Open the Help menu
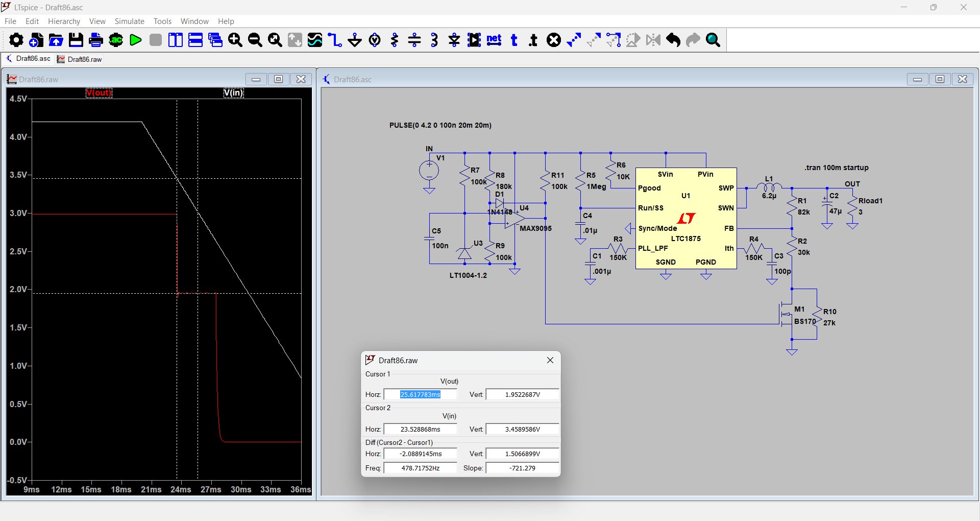Viewport: 980px width, 521px height. click(x=226, y=21)
